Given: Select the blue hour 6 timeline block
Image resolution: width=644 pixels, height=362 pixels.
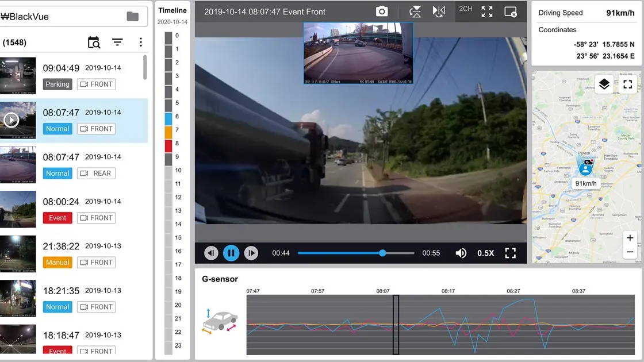Looking at the screenshot, I should coord(168,118).
